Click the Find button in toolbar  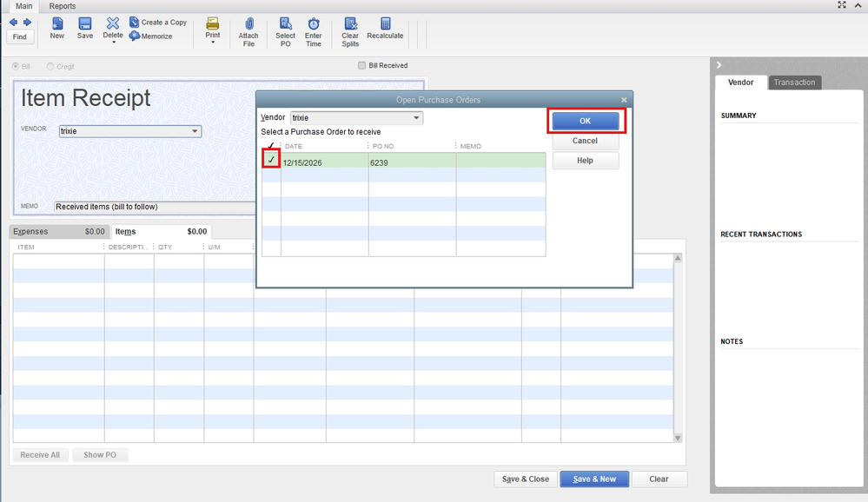tap(20, 37)
